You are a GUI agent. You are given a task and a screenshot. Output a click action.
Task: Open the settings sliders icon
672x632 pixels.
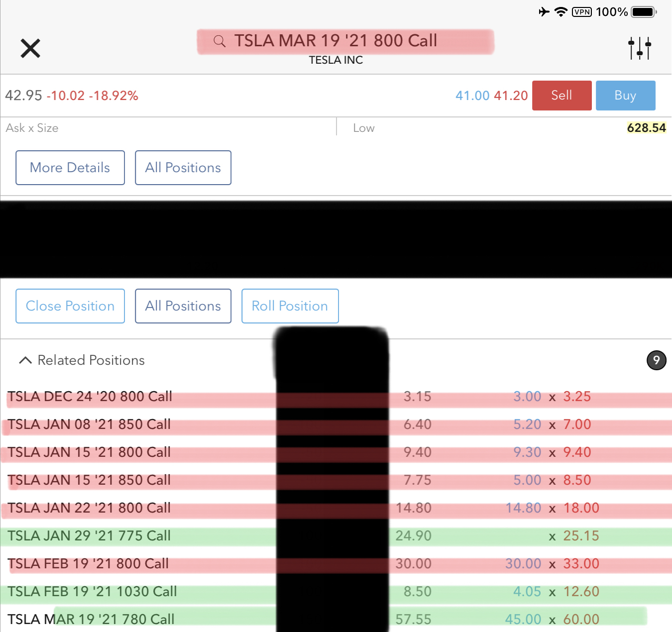point(640,48)
